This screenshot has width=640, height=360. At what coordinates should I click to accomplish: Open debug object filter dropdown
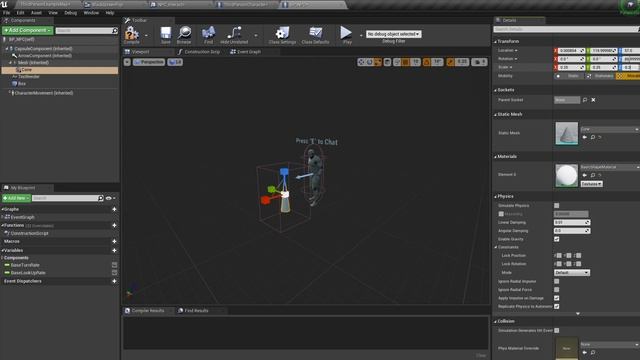pos(393,34)
